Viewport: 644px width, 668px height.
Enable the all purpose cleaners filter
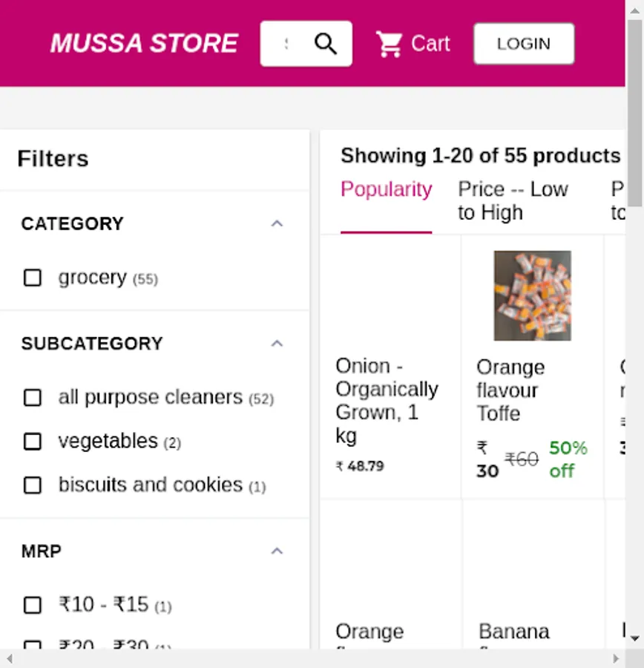point(33,398)
